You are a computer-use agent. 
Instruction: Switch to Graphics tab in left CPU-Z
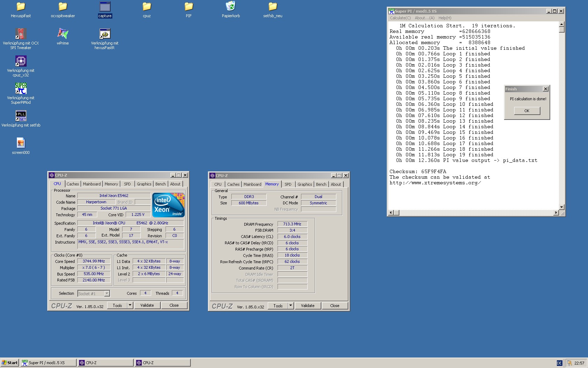pos(144,184)
